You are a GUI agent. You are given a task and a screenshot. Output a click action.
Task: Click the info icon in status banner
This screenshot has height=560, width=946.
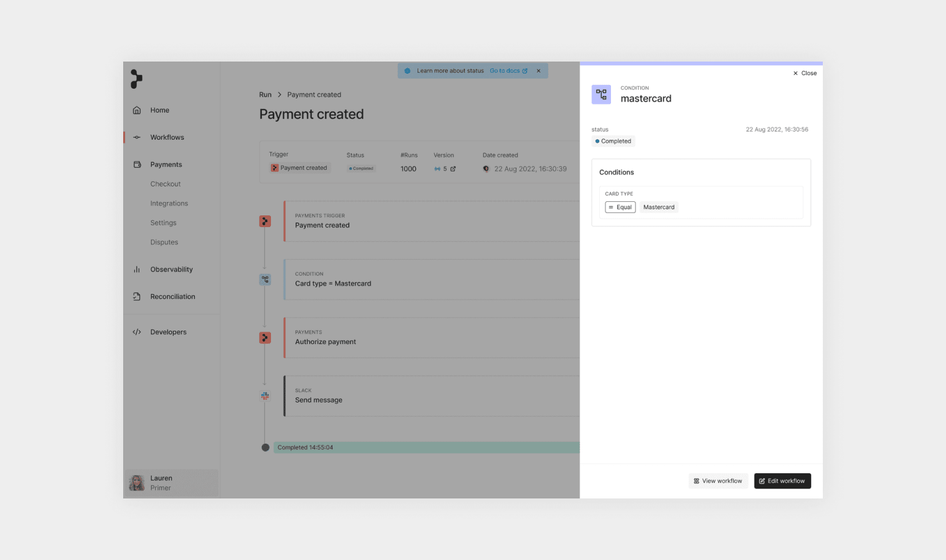point(407,71)
